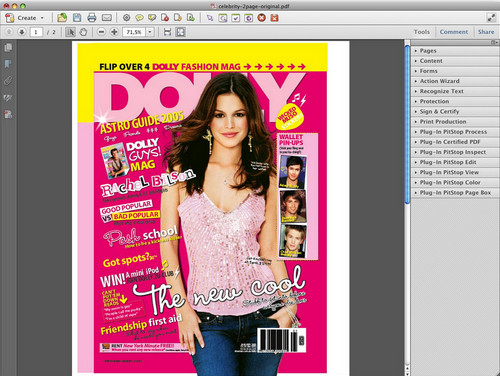Open the Page Thumbnails sidebar icon
The height and width of the screenshot is (376, 500).
click(8, 48)
